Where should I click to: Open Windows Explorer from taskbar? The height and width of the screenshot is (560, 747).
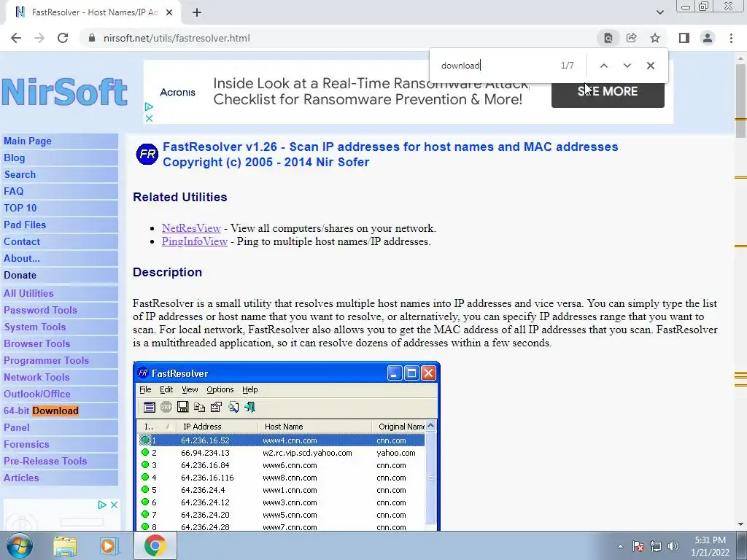click(65, 545)
